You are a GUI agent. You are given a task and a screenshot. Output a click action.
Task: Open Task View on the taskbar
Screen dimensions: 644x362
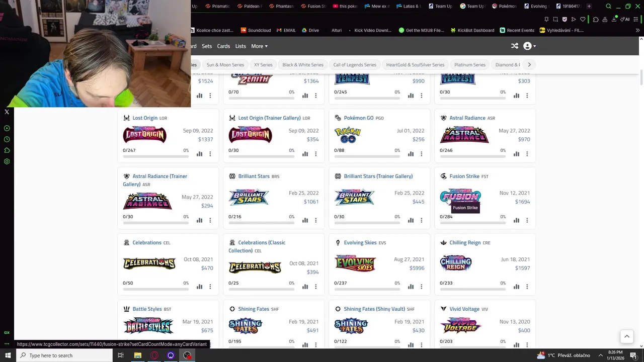coord(121,355)
